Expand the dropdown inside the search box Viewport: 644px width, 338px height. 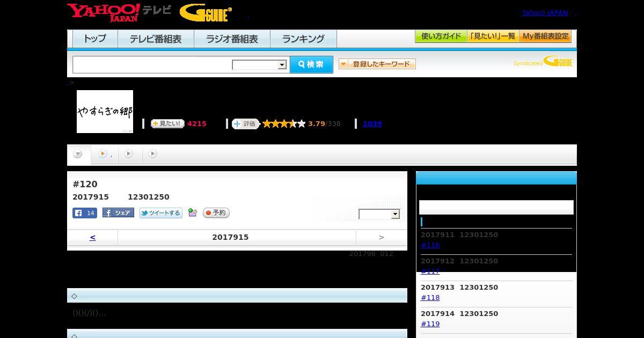point(259,65)
